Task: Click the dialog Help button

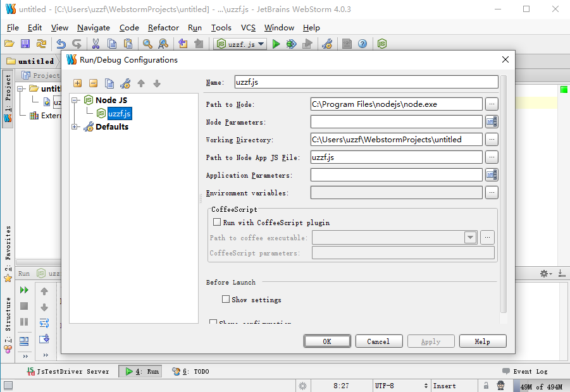Action: coord(483,341)
